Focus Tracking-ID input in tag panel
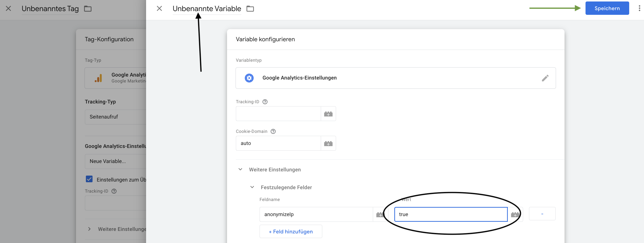 point(115,203)
